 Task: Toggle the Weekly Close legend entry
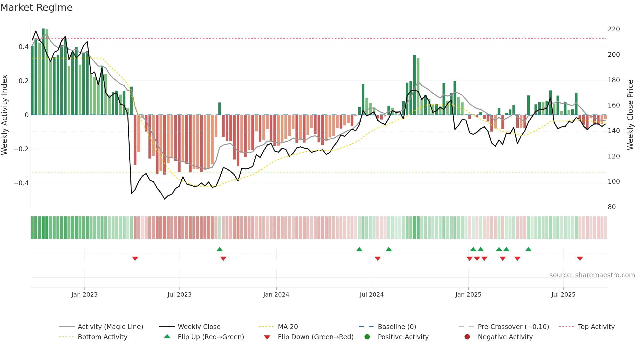(190, 327)
